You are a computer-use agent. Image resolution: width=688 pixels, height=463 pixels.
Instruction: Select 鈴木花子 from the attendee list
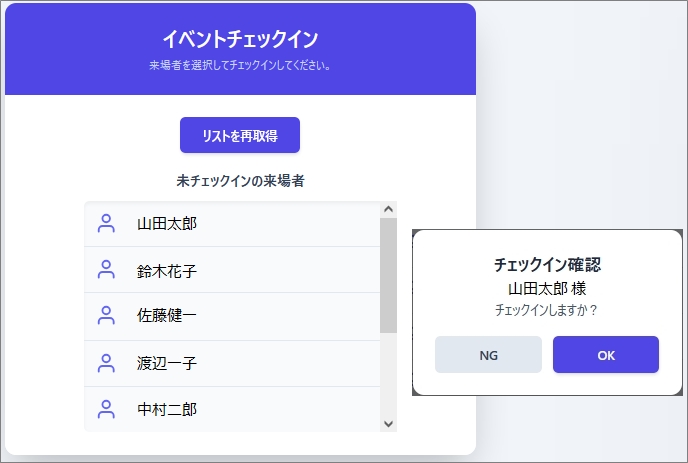(x=232, y=270)
